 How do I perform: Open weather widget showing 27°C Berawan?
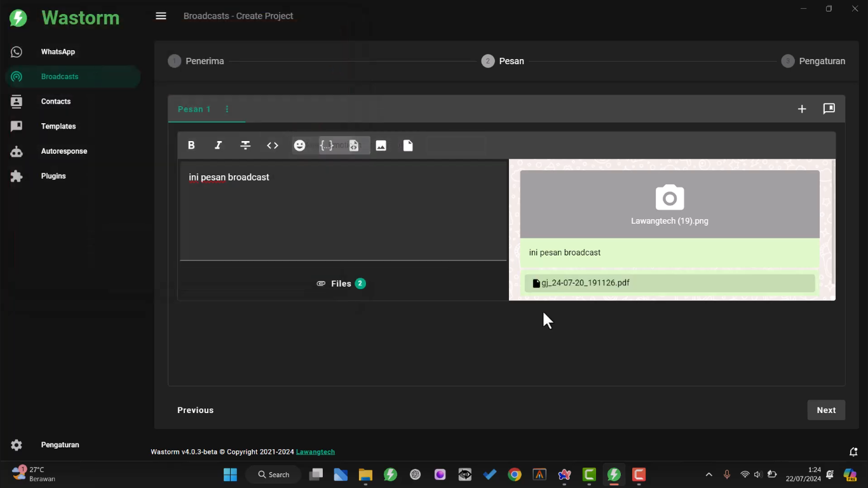33,474
